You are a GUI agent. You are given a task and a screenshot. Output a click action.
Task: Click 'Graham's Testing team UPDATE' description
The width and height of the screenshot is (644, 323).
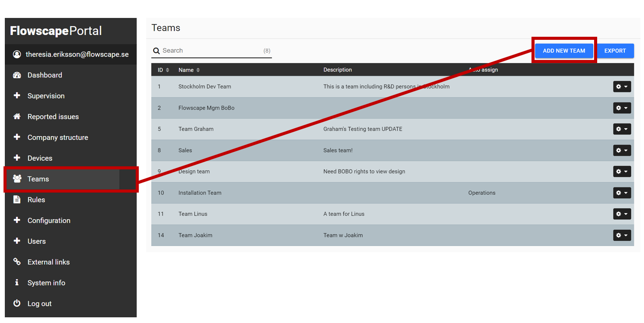(x=362, y=129)
